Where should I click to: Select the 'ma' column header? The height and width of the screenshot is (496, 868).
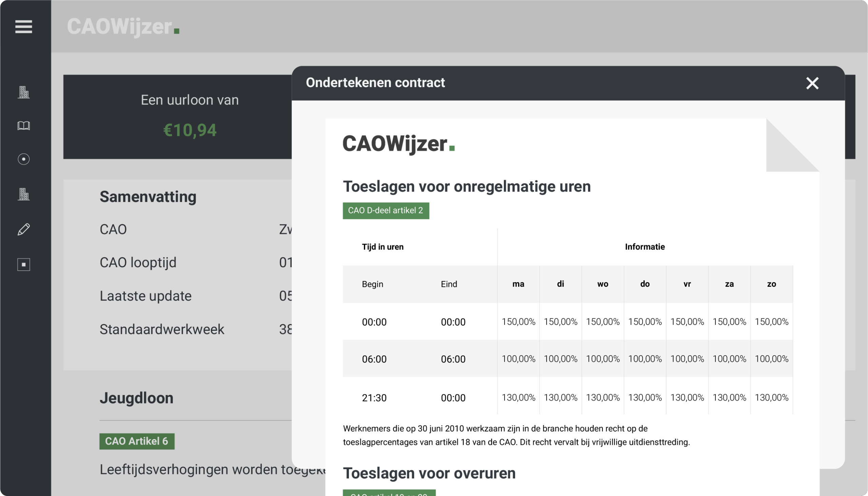tap(518, 284)
